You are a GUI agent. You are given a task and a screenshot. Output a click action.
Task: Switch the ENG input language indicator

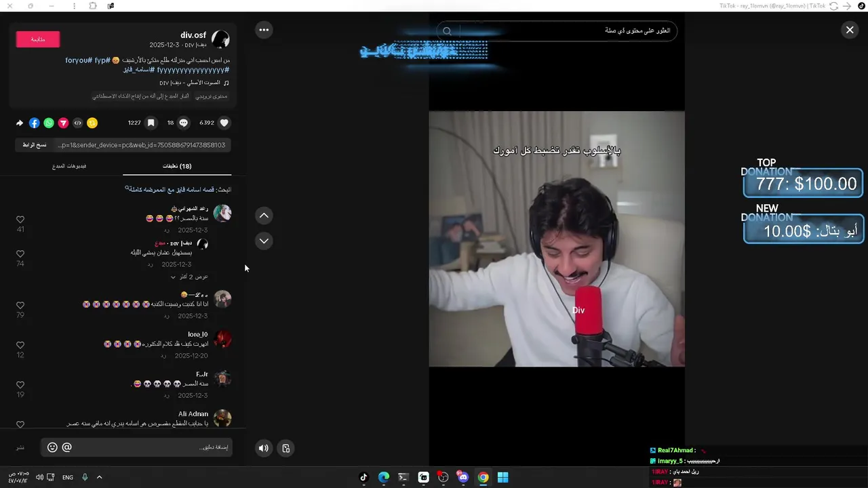(x=68, y=477)
